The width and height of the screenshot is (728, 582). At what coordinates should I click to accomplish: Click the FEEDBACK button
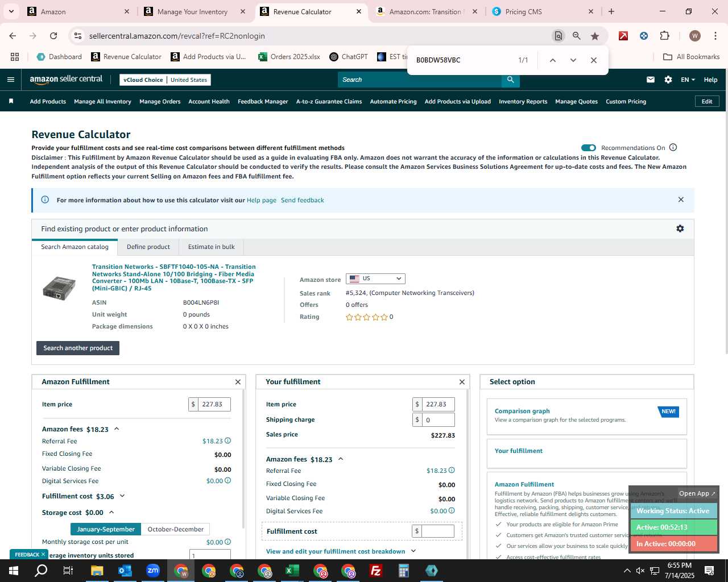[28, 555]
